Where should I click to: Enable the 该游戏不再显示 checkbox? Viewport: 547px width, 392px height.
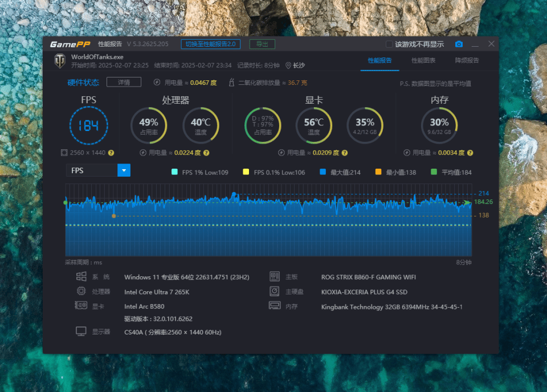coord(389,44)
